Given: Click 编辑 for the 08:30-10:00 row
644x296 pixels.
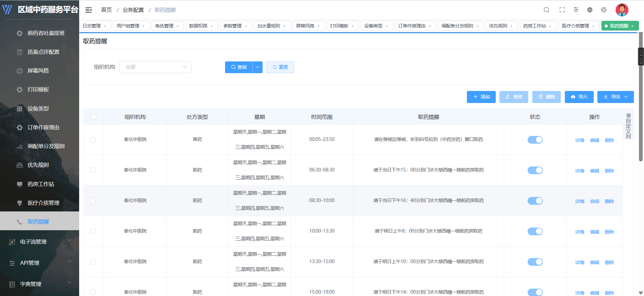Looking at the screenshot, I should (595, 201).
